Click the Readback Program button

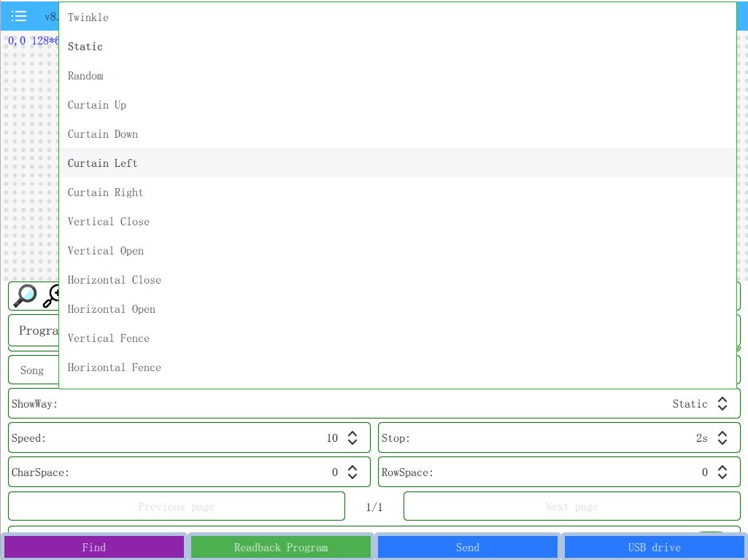pos(281,547)
